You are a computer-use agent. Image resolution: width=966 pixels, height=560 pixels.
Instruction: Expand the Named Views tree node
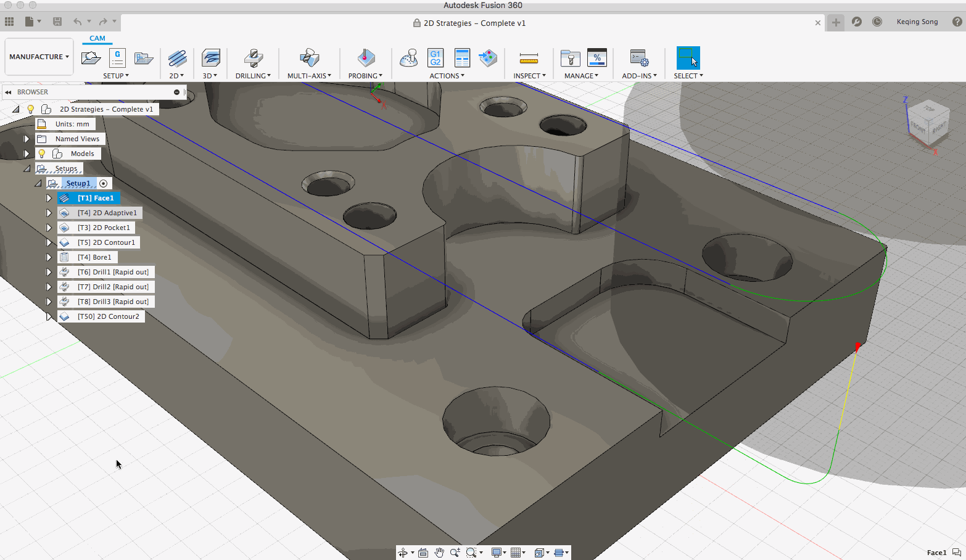[x=27, y=139]
